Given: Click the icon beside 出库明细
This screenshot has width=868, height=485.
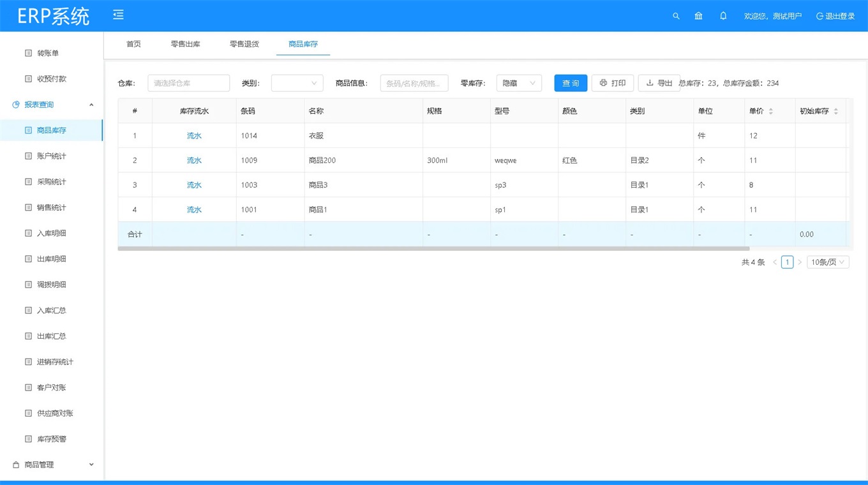Looking at the screenshot, I should pyautogui.click(x=28, y=258).
